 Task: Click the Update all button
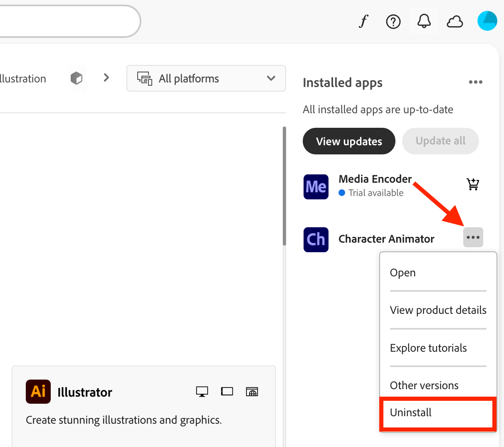point(440,141)
